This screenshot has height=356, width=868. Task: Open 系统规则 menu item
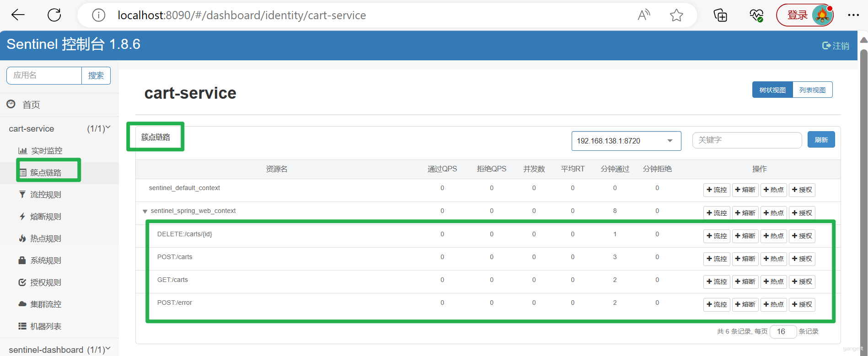[x=46, y=260]
